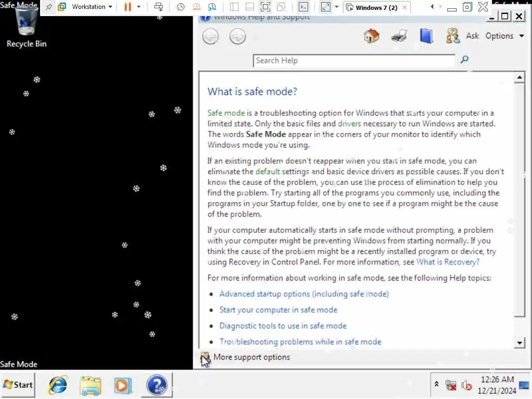Launch Internet Explorer from the taskbar
Image resolution: width=532 pixels, height=399 pixels.
pyautogui.click(x=58, y=385)
